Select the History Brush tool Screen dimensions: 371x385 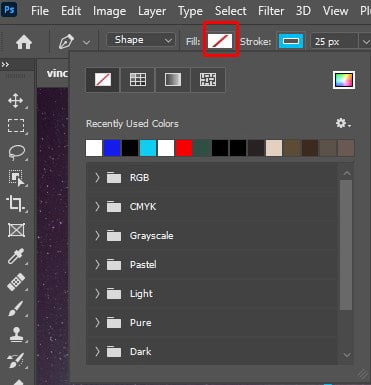coord(16,361)
